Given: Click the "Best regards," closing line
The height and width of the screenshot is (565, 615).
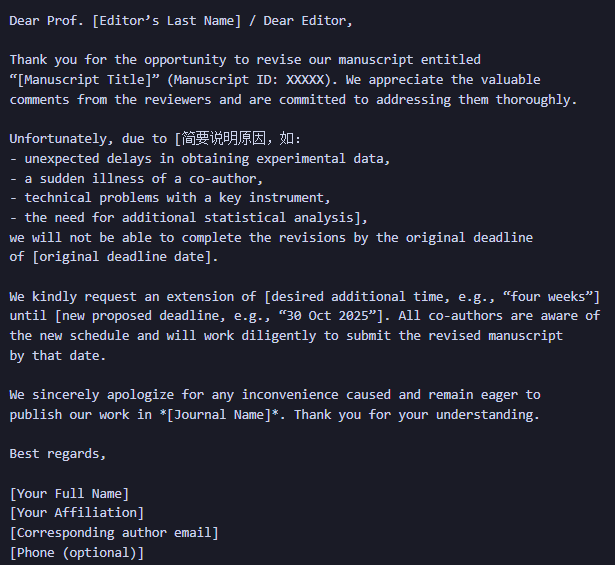Looking at the screenshot, I should point(57,453).
